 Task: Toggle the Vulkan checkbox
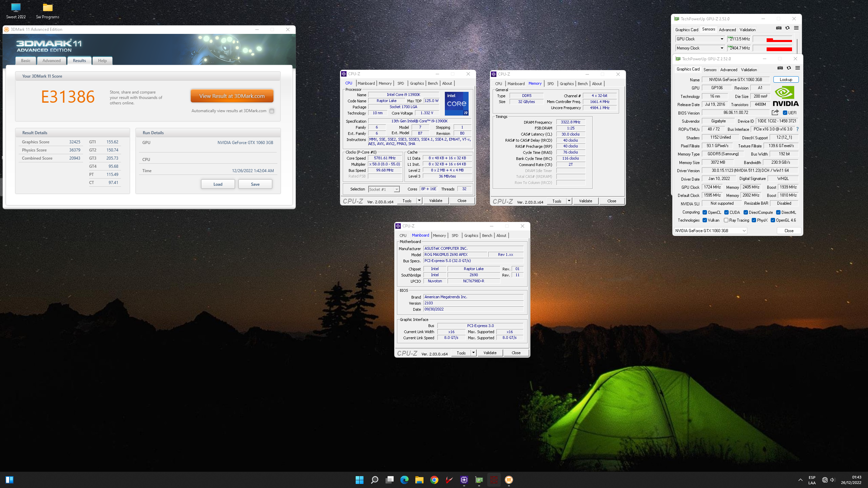705,220
